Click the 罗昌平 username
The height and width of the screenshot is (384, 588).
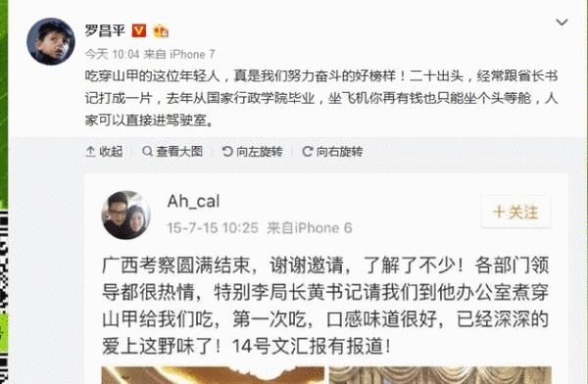(105, 30)
